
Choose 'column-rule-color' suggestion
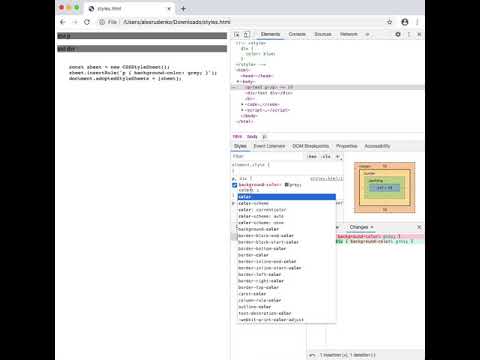point(286,300)
